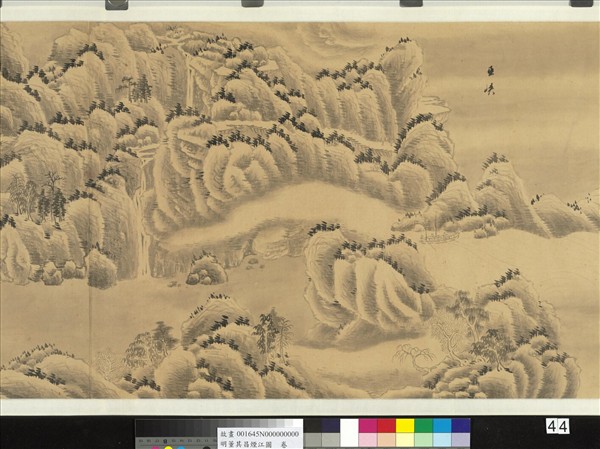Select the yellow swatch on color chart
600x449 pixels.
coord(405,425)
